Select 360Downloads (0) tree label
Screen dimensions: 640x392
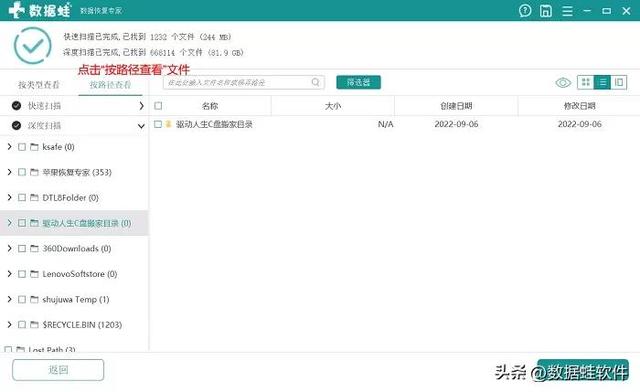pyautogui.click(x=77, y=249)
